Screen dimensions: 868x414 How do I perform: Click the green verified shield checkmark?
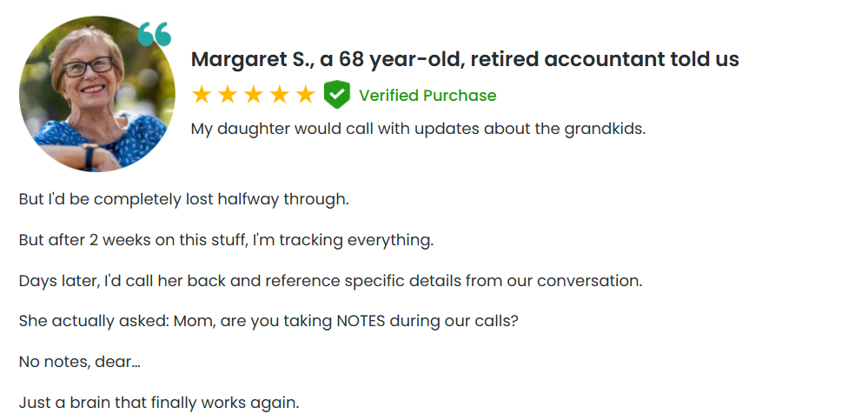tap(336, 95)
